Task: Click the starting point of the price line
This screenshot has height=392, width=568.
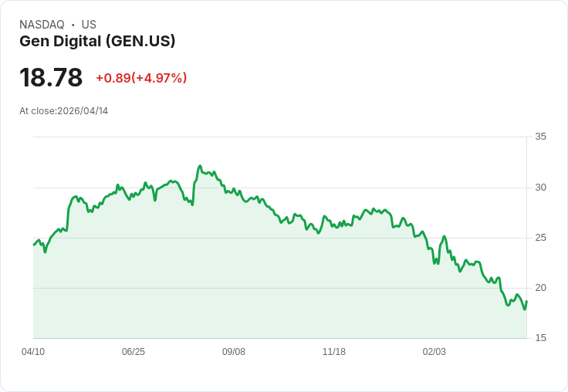Action: click(x=34, y=245)
